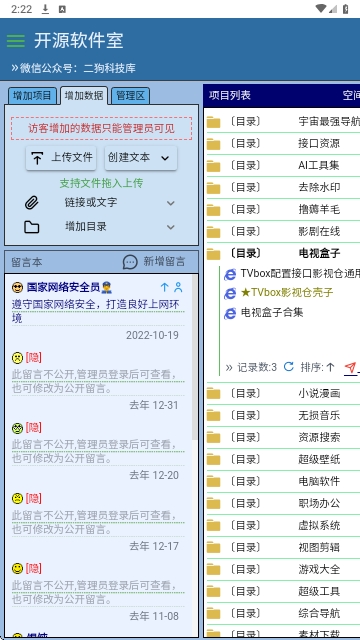Click the red paper plane icon
Image resolution: width=360 pixels, height=640 pixels.
coord(350,367)
